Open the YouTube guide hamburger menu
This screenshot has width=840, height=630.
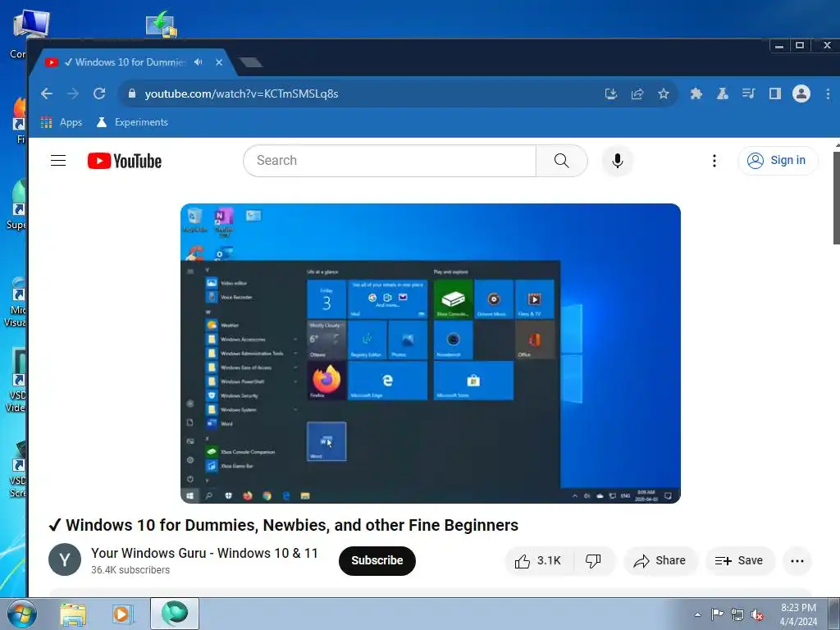[58, 160]
